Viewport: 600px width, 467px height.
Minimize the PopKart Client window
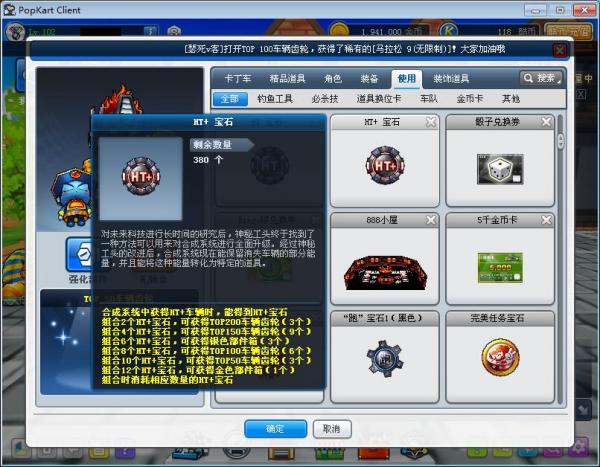pyautogui.click(x=535, y=10)
